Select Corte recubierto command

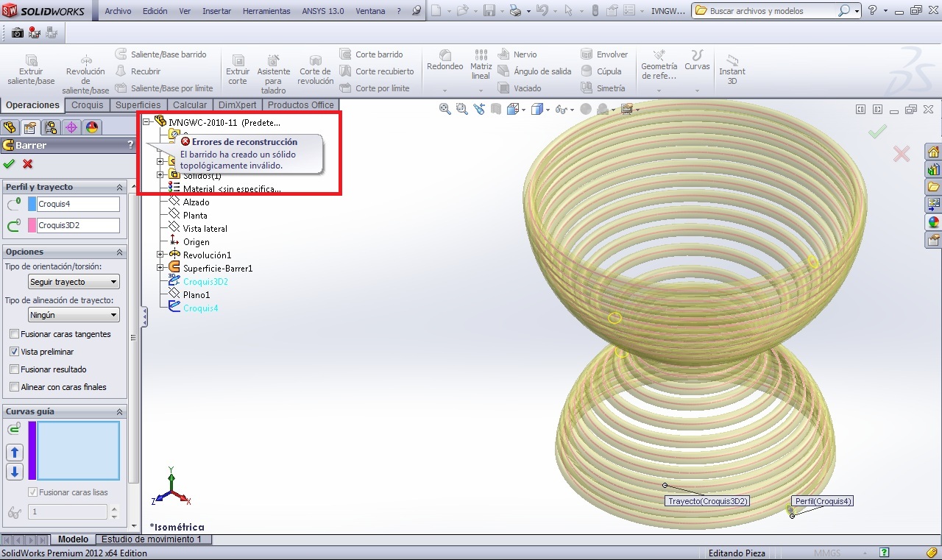tap(377, 71)
